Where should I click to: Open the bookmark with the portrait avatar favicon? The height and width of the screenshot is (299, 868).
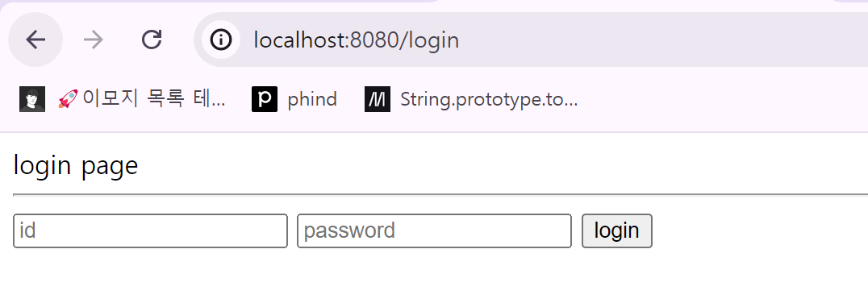click(32, 99)
